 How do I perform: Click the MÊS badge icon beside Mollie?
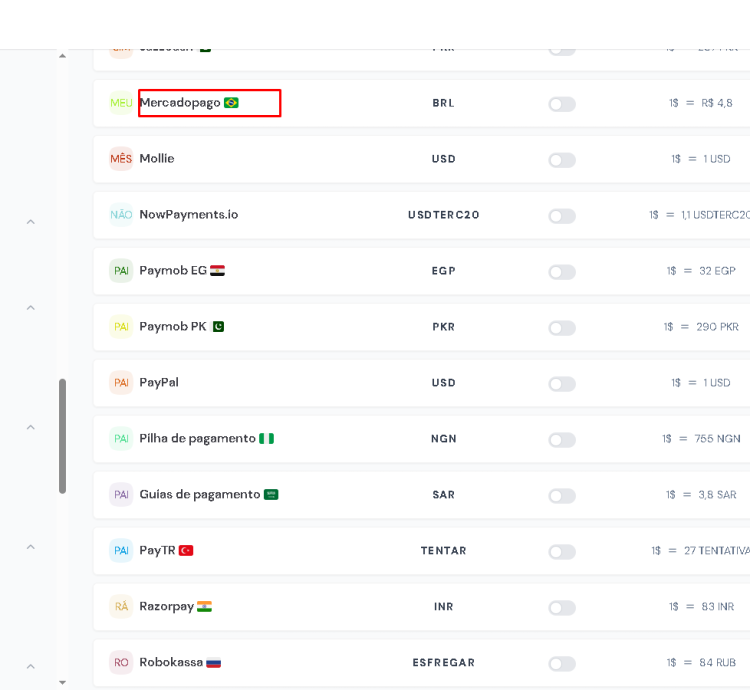(x=121, y=159)
